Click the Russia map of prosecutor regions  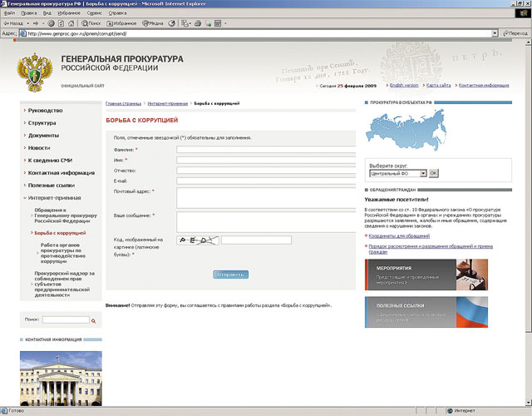click(406, 130)
